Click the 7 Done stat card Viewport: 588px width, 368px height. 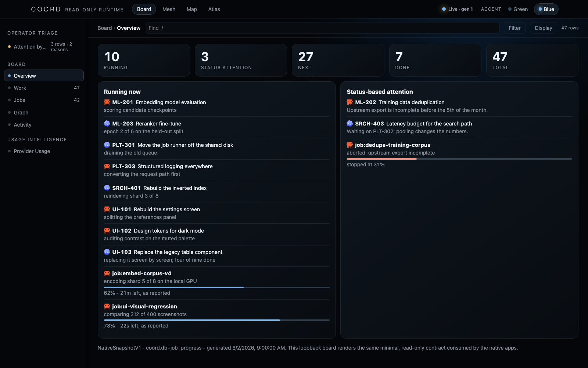(435, 60)
